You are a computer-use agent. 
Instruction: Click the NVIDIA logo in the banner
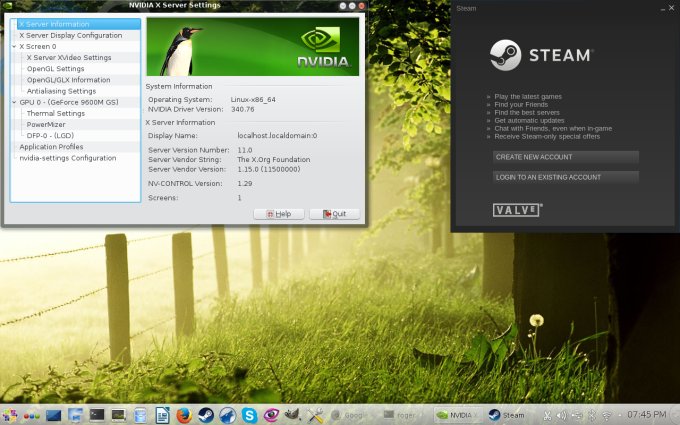point(324,48)
